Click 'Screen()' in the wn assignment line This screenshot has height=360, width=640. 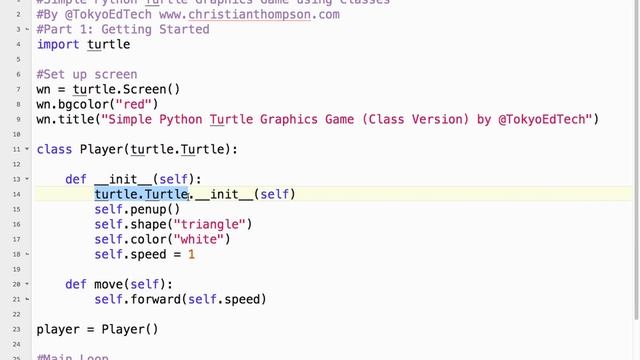151,89
